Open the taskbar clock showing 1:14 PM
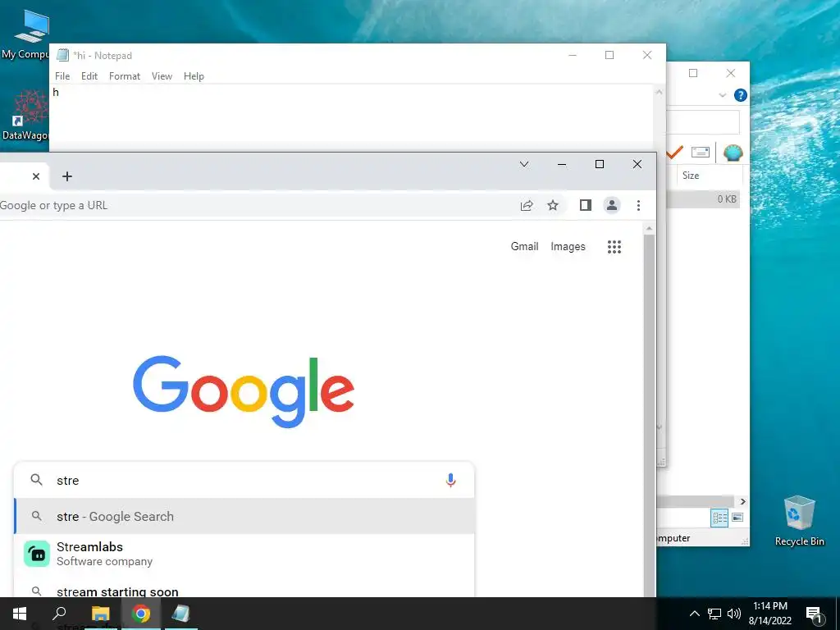 coord(769,614)
